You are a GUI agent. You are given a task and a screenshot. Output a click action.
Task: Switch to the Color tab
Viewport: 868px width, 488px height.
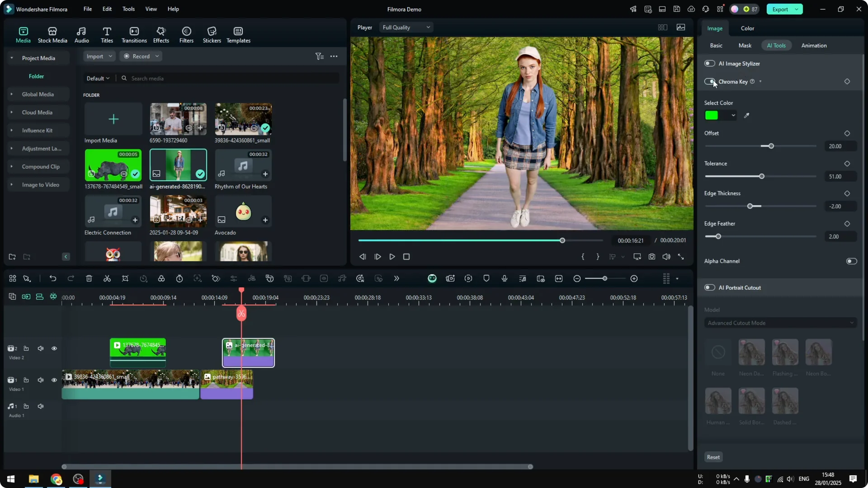coord(747,28)
